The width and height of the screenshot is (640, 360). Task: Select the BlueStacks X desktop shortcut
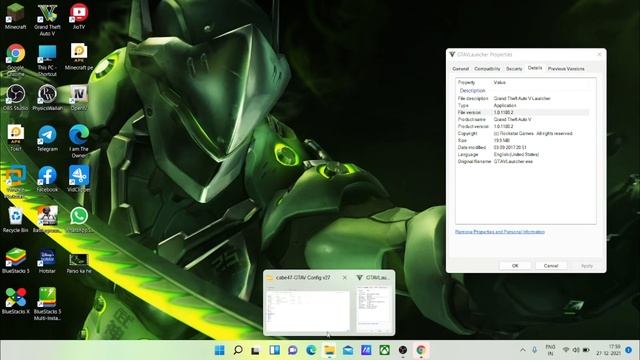coord(16,301)
